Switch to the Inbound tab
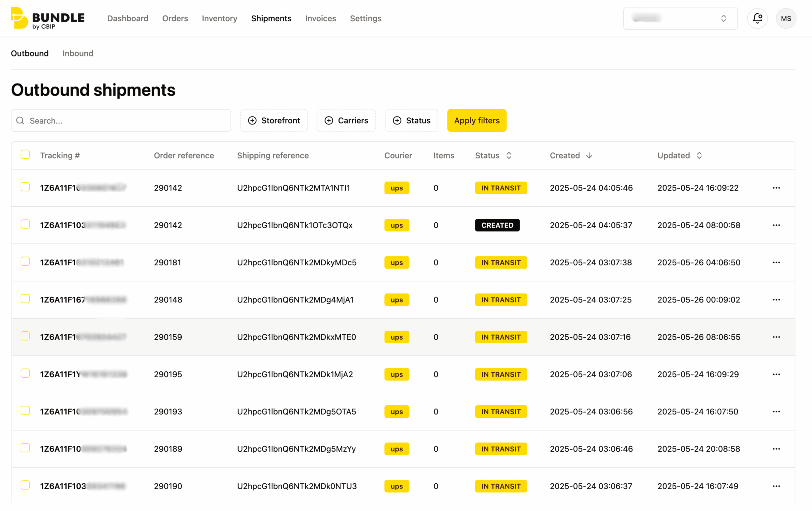 coord(78,53)
